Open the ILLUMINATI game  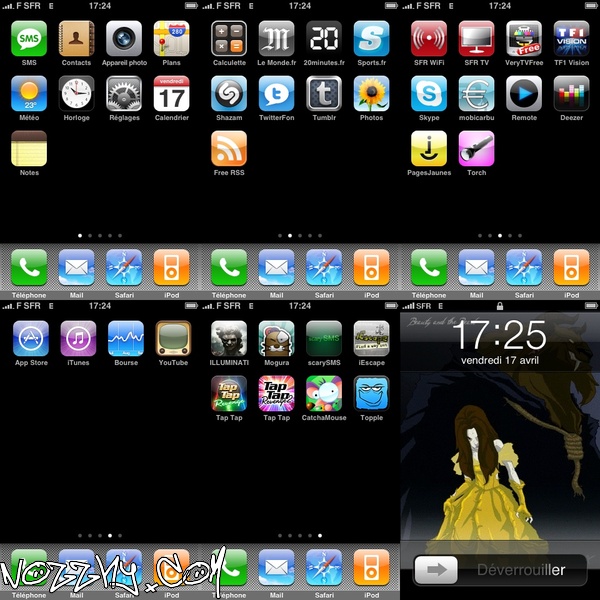point(229,339)
